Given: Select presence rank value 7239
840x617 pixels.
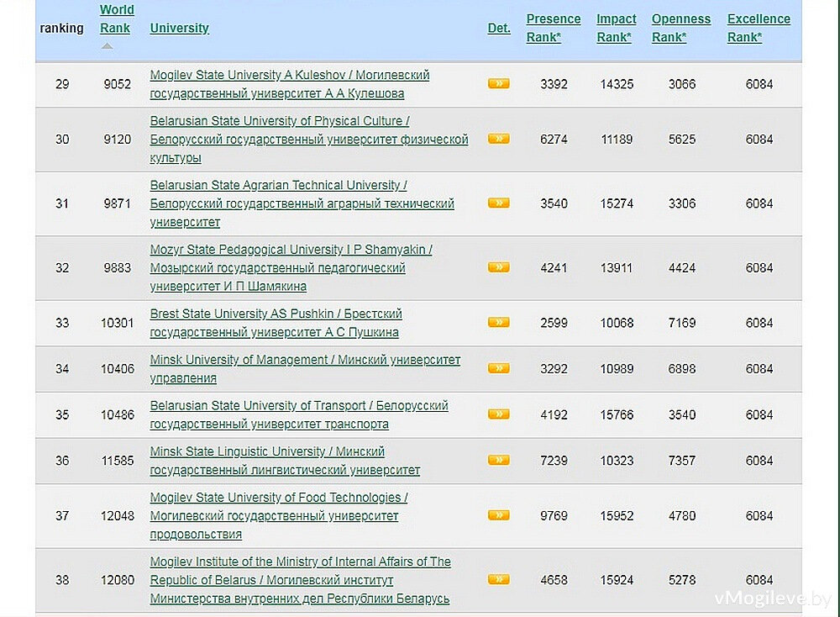Looking at the screenshot, I should point(554,461).
